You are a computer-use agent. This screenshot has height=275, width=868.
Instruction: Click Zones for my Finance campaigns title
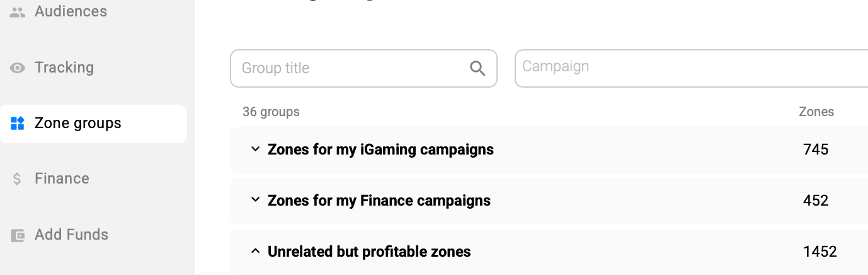(379, 201)
